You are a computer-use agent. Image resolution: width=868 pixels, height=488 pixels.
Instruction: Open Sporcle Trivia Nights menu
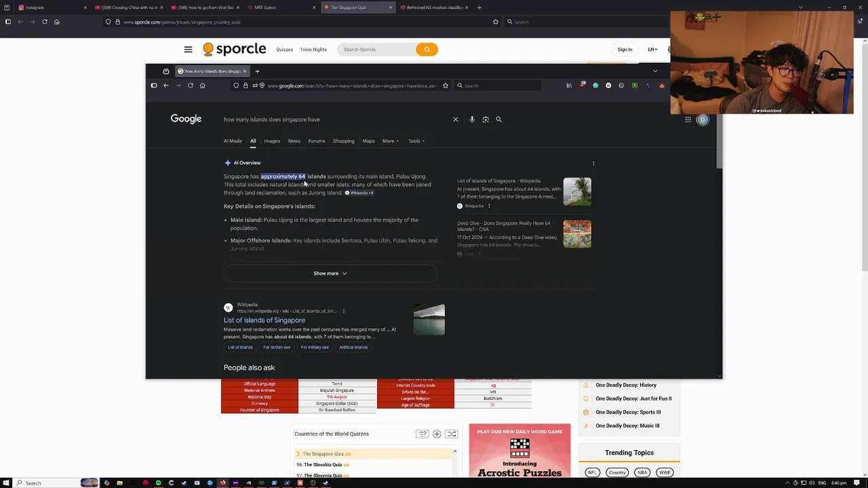coord(313,49)
